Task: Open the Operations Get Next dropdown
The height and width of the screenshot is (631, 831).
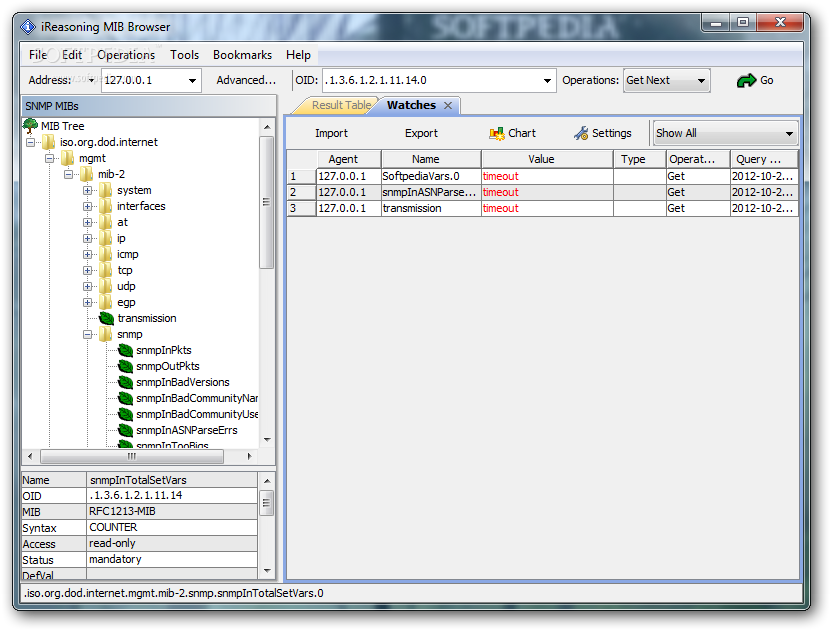Action: (667, 81)
